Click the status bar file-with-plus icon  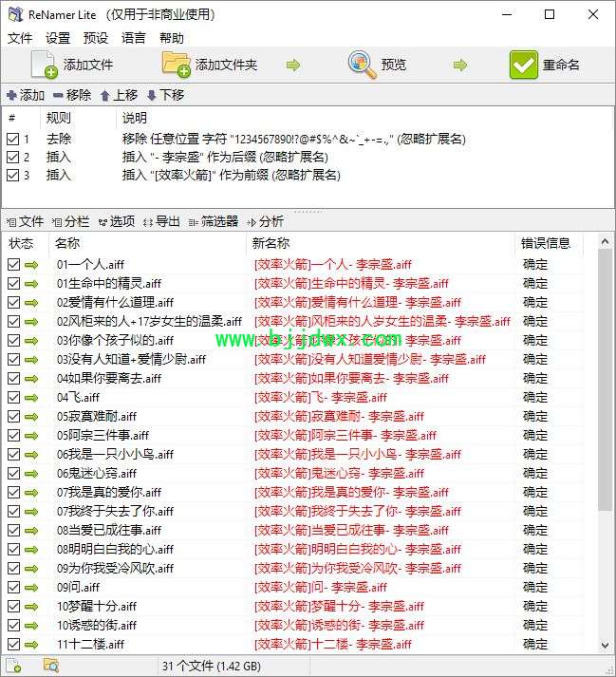coord(13,666)
